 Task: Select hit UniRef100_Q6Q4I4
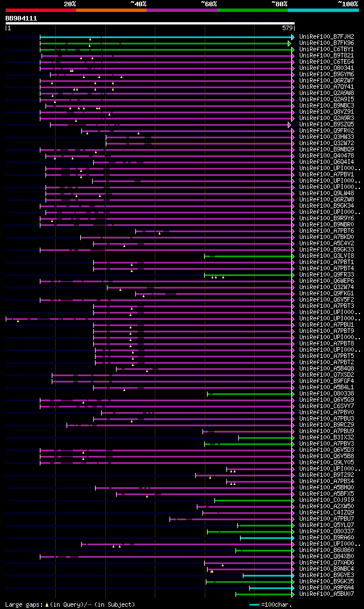tap(326, 162)
